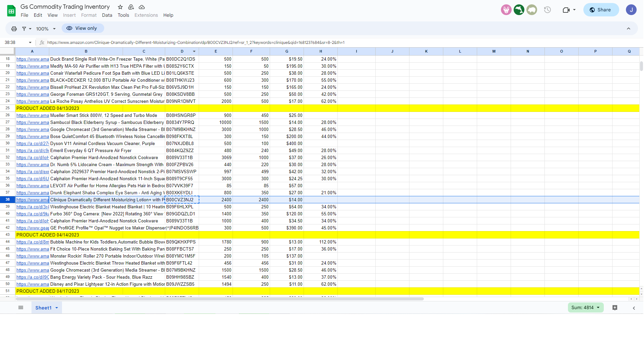
Task: Click the $390.00 price cell
Action: [x=287, y=228]
